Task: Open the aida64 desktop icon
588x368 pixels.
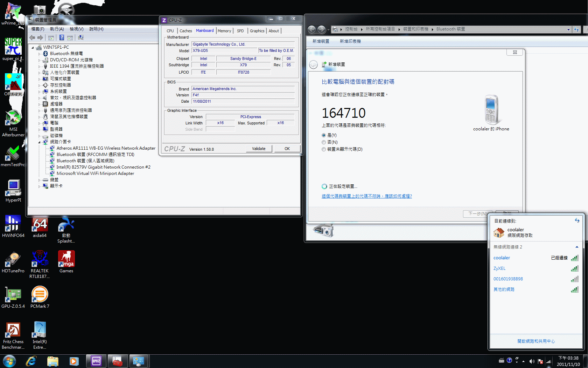Action: 40,227
